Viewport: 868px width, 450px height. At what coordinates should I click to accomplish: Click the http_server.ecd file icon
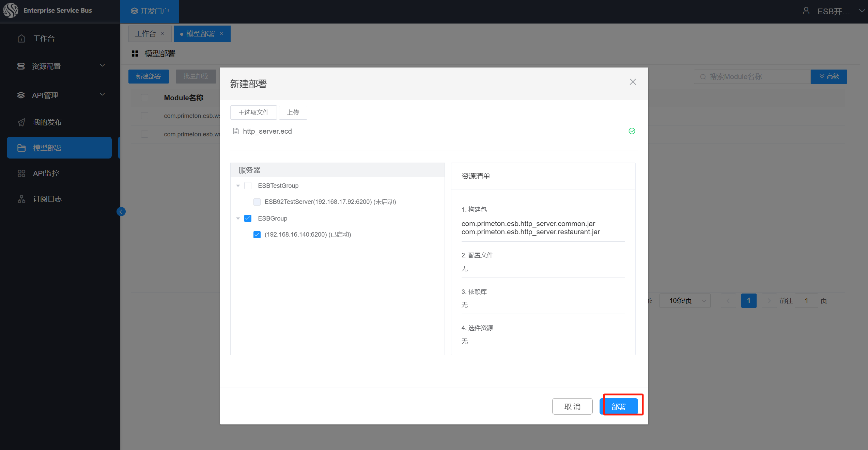pos(235,131)
